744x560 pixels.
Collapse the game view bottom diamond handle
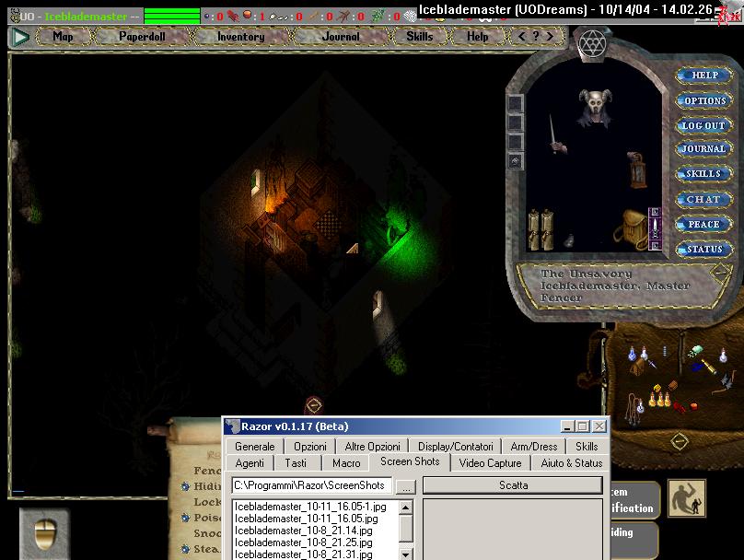pos(313,404)
